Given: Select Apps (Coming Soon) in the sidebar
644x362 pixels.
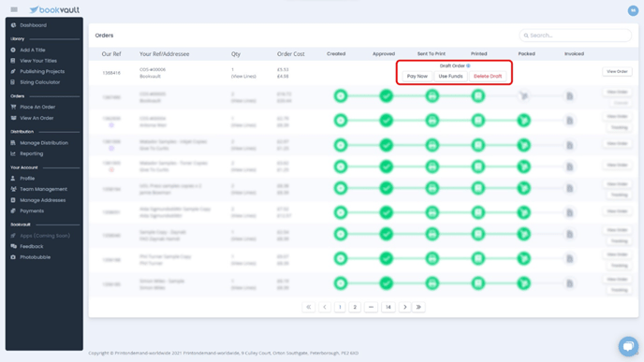Looking at the screenshot, I should coord(45,236).
